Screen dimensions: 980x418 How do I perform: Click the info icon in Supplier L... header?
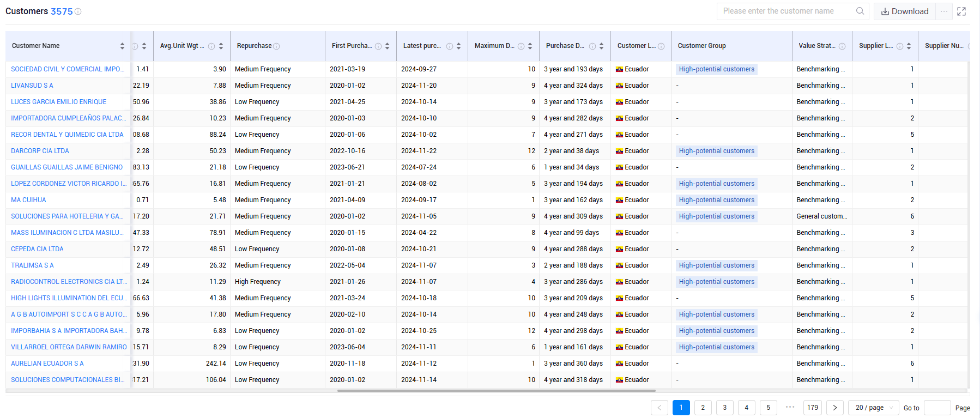pyautogui.click(x=900, y=46)
